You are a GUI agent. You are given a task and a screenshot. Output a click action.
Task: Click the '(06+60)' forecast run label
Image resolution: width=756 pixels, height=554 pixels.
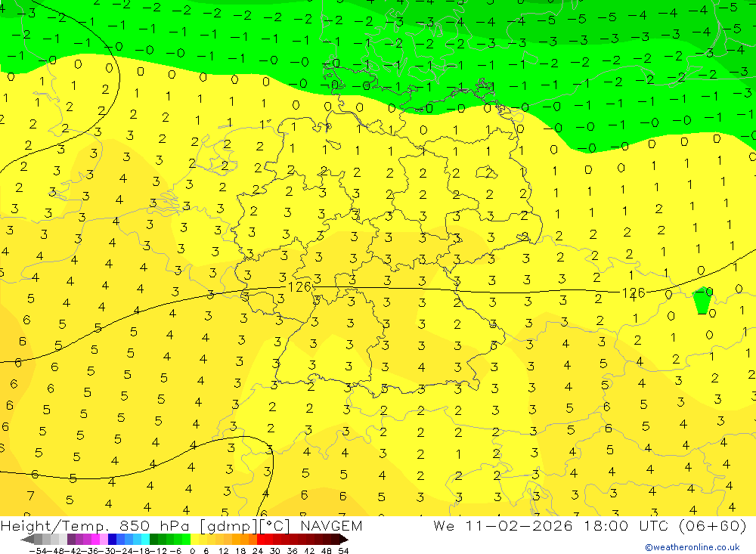[x=713, y=525]
